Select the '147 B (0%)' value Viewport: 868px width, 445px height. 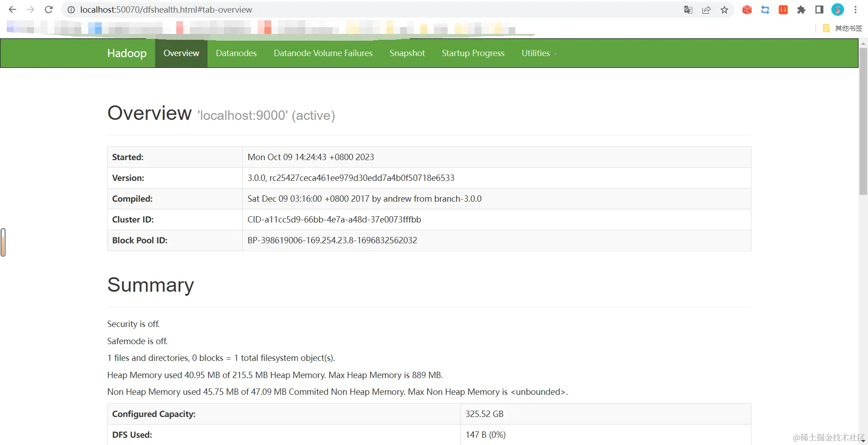486,435
